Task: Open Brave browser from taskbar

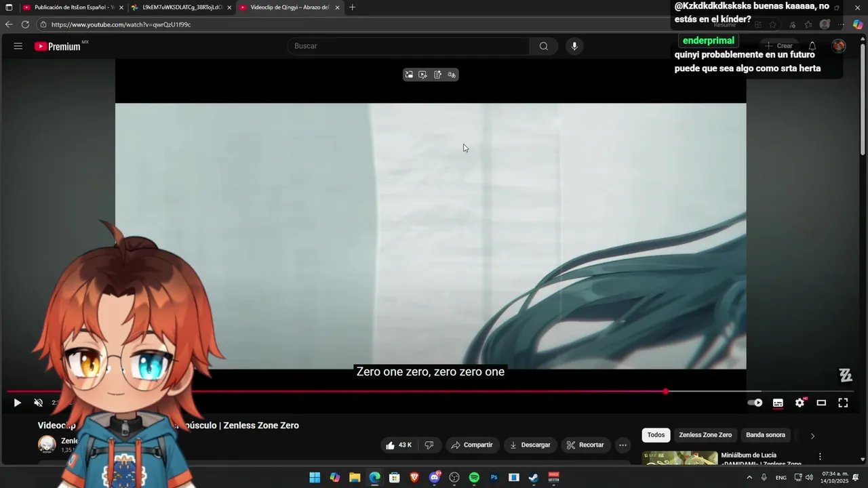Action: [x=414, y=478]
